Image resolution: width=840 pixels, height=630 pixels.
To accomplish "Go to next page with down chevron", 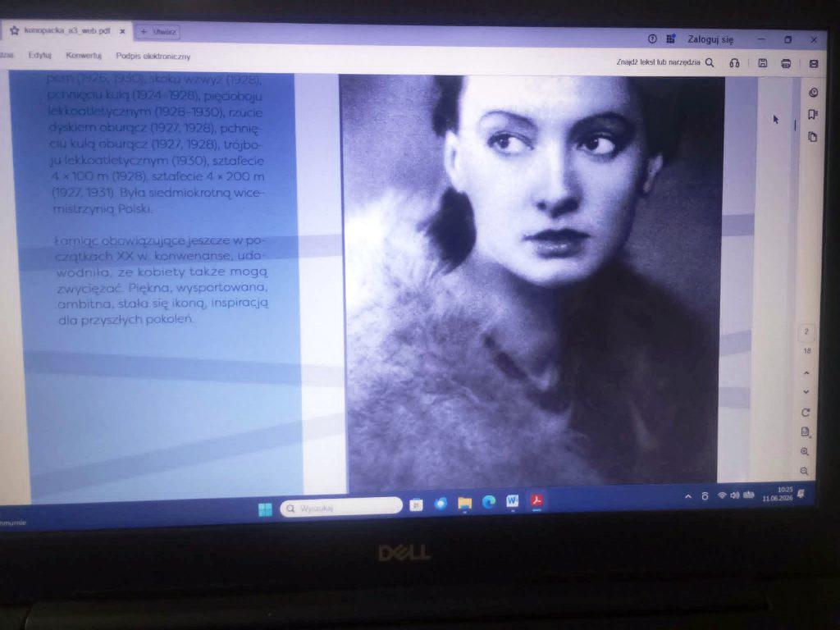I will click(806, 391).
